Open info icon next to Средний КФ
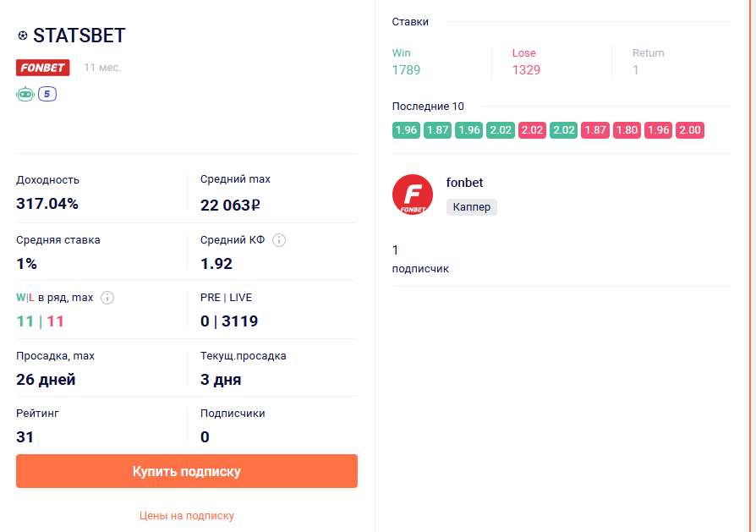 point(279,240)
